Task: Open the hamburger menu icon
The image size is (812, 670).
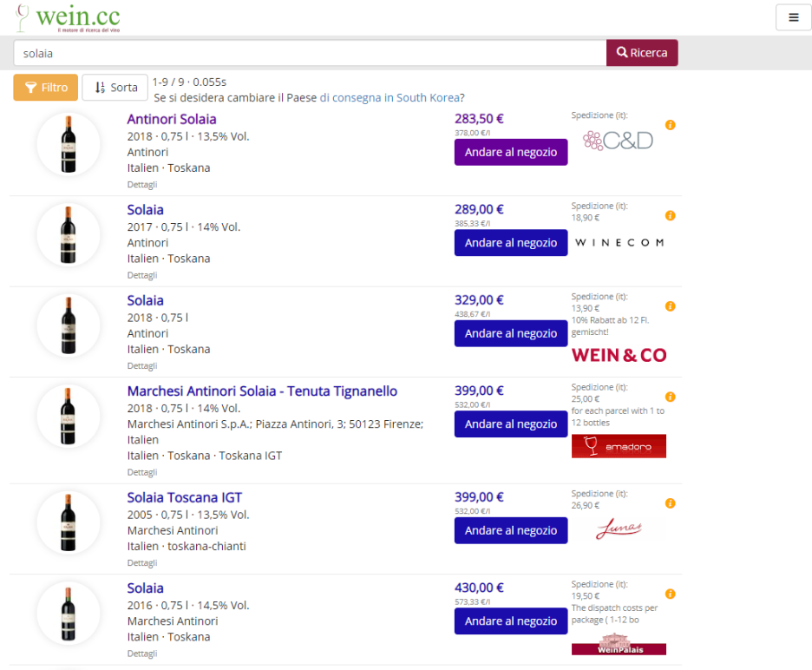Action: [793, 17]
